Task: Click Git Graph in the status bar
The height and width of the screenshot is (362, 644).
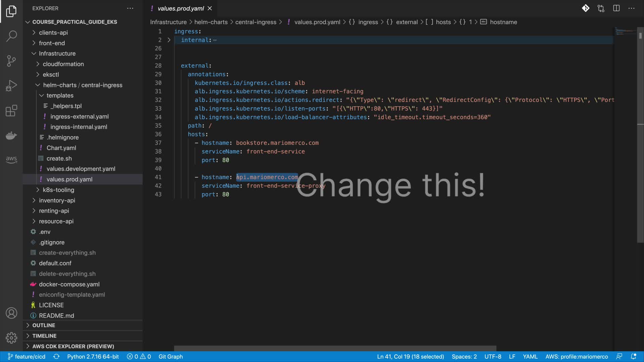Action: [170, 357]
